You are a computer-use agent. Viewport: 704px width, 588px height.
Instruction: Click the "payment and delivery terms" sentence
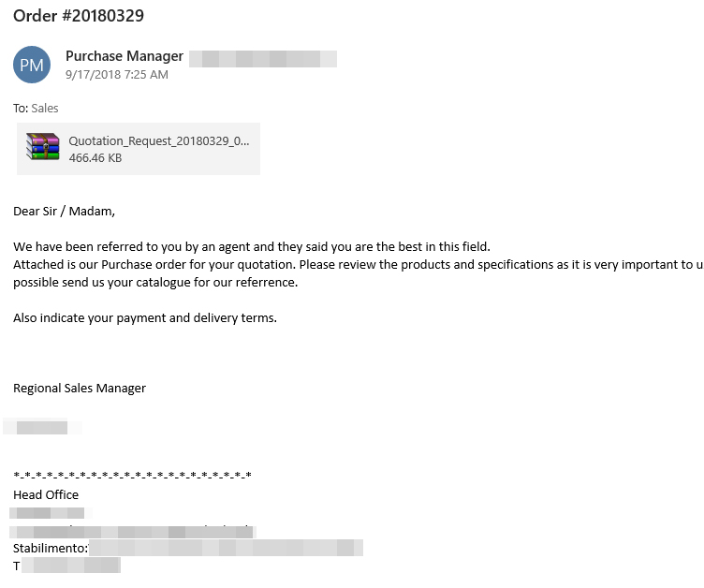145,318
